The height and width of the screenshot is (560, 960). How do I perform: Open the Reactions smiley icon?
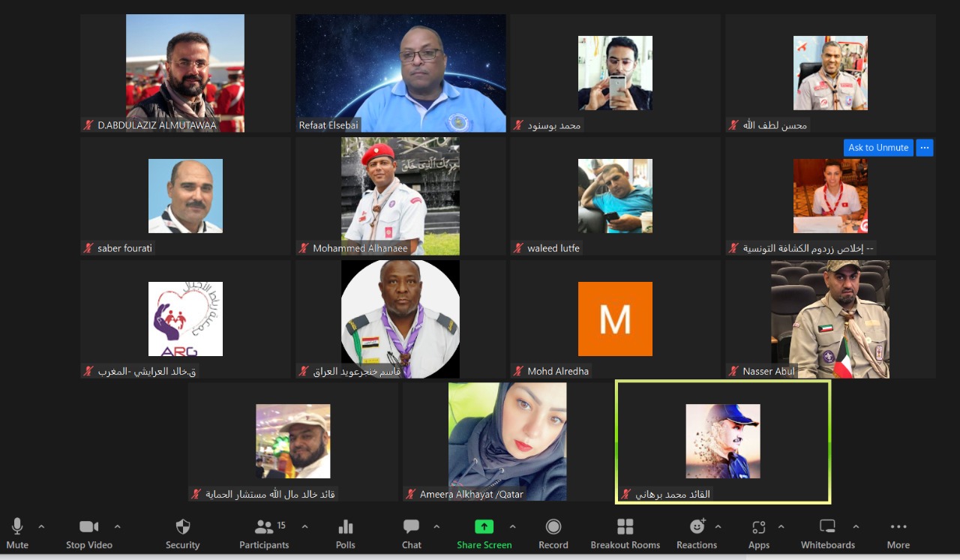click(x=697, y=527)
